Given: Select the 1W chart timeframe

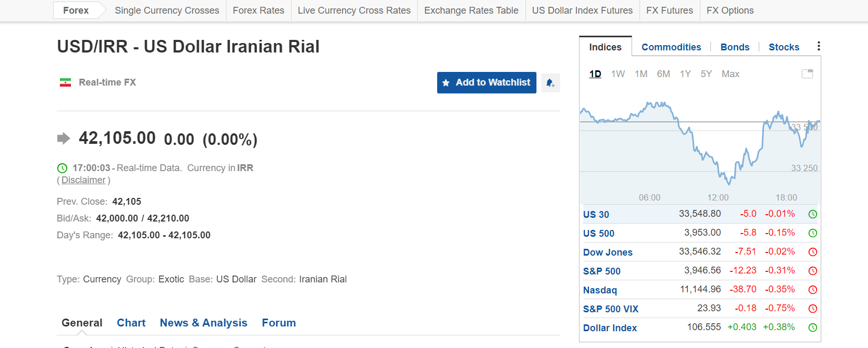Looking at the screenshot, I should (x=618, y=74).
